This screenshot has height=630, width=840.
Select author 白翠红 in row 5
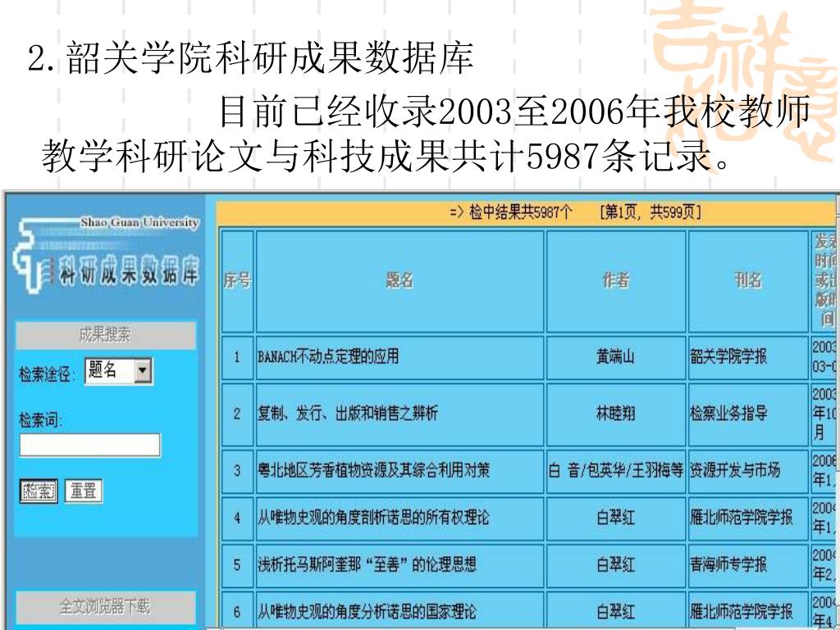pyautogui.click(x=615, y=564)
